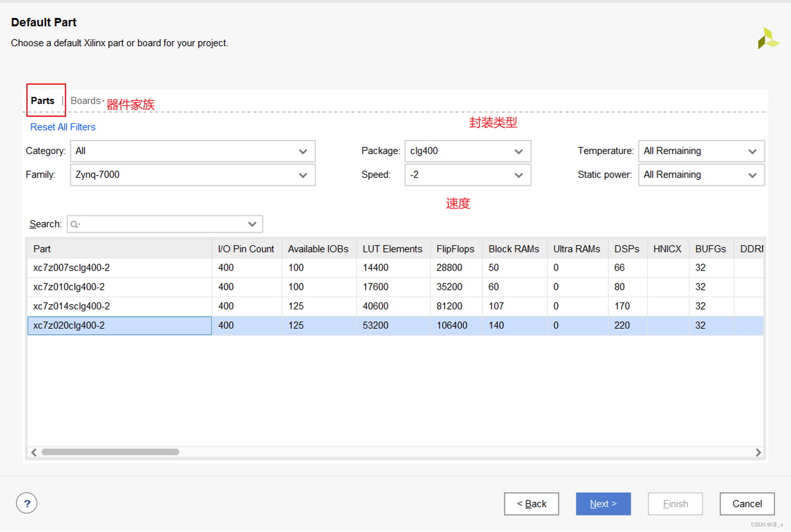
Task: Sort by BUFGs column header
Action: coord(711,249)
